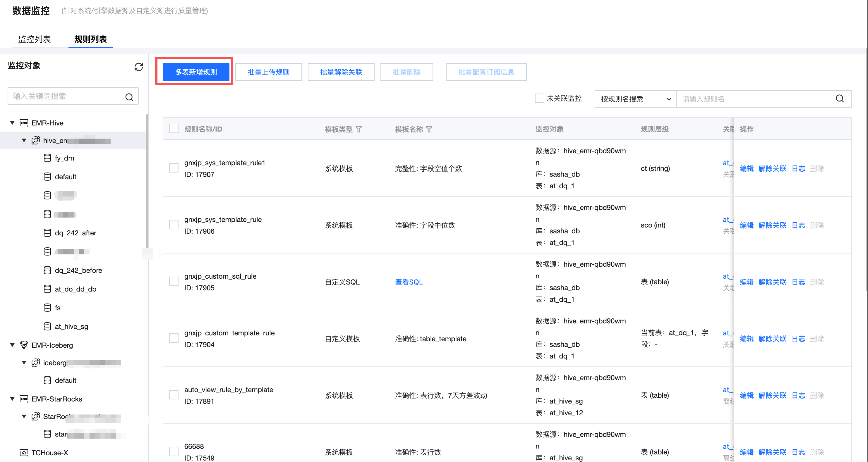Viewport: 868px width, 462px height.
Task: Click the rule name search magnifier icon
Action: click(x=839, y=99)
